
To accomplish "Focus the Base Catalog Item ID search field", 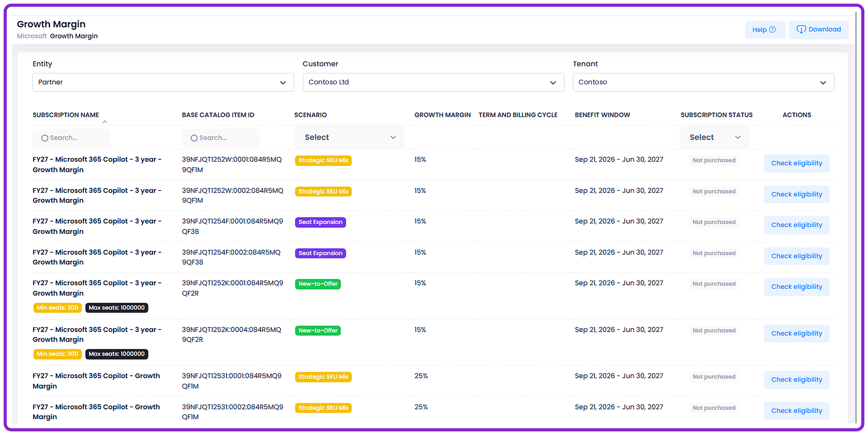I will 221,138.
